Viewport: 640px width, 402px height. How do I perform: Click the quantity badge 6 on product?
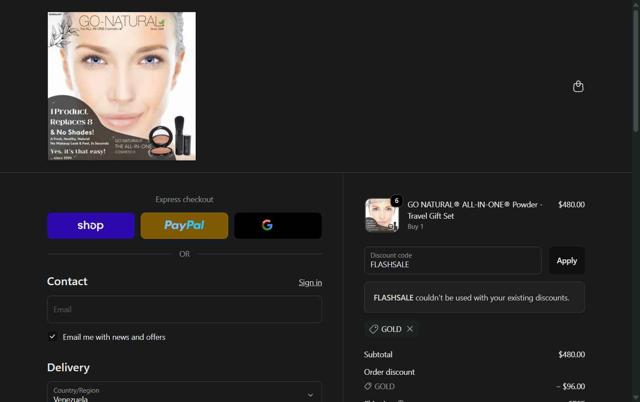coord(396,200)
